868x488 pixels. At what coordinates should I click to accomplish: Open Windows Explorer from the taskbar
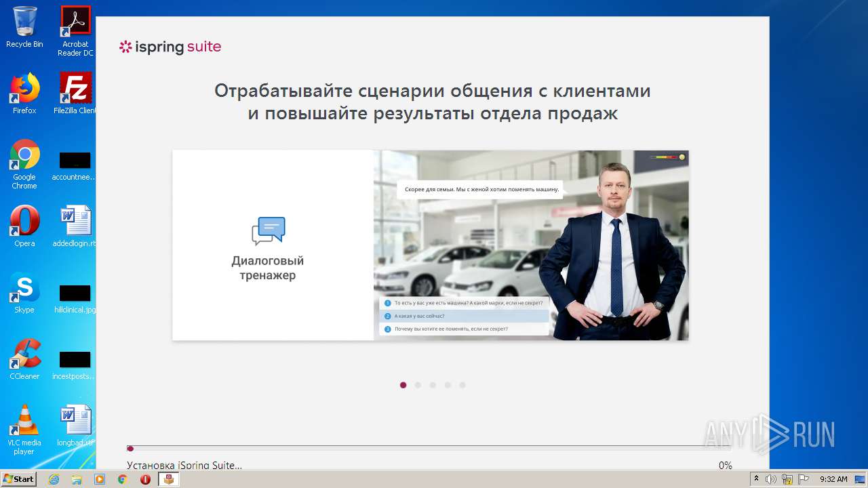click(77, 479)
